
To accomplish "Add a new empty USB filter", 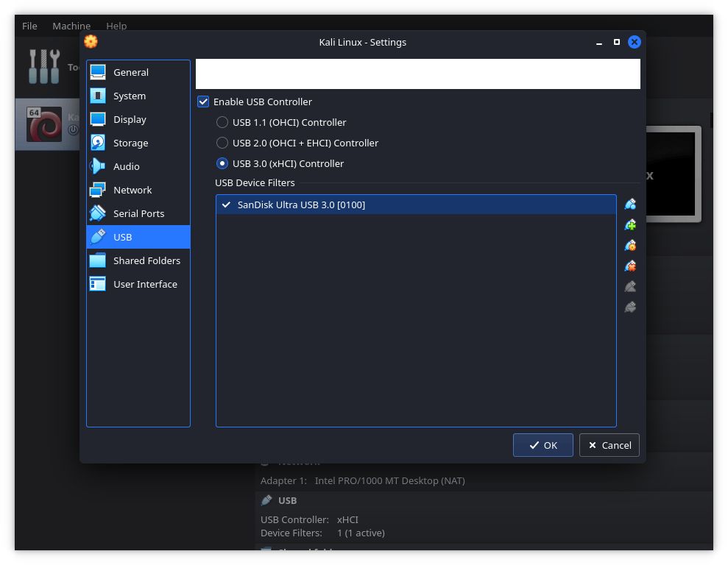I will coord(629,204).
